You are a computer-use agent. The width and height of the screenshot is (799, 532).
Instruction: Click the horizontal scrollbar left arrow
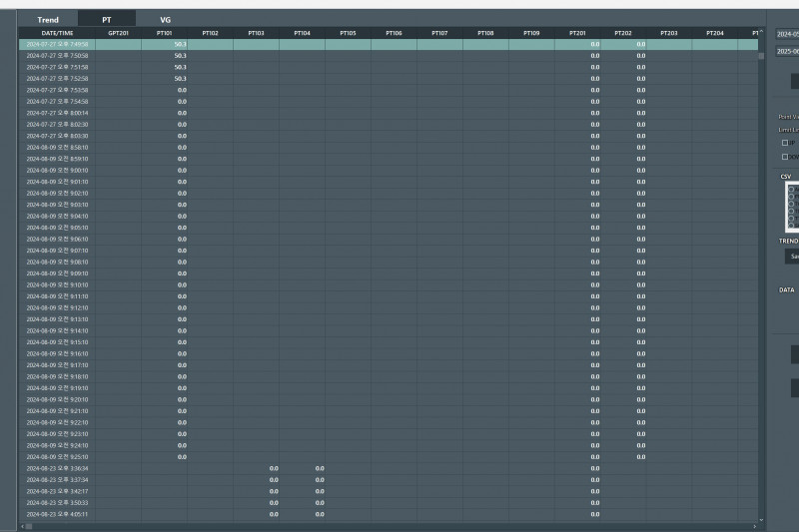(22, 526)
